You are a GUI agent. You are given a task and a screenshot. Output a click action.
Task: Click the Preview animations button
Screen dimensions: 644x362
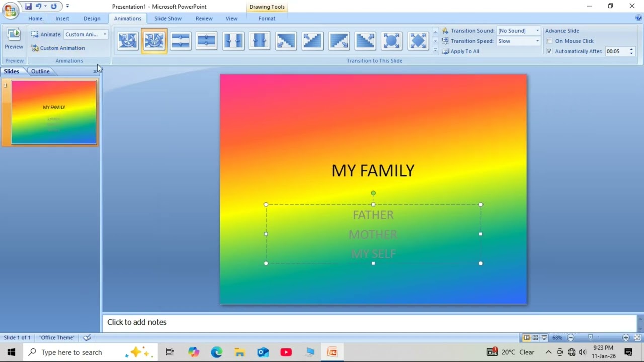click(x=14, y=39)
